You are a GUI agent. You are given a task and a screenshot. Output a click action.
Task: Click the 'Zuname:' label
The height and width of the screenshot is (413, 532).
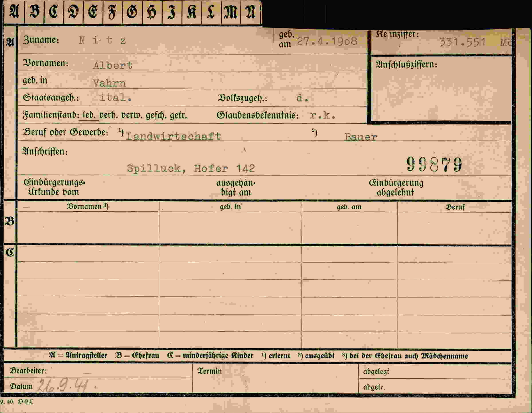(41, 40)
